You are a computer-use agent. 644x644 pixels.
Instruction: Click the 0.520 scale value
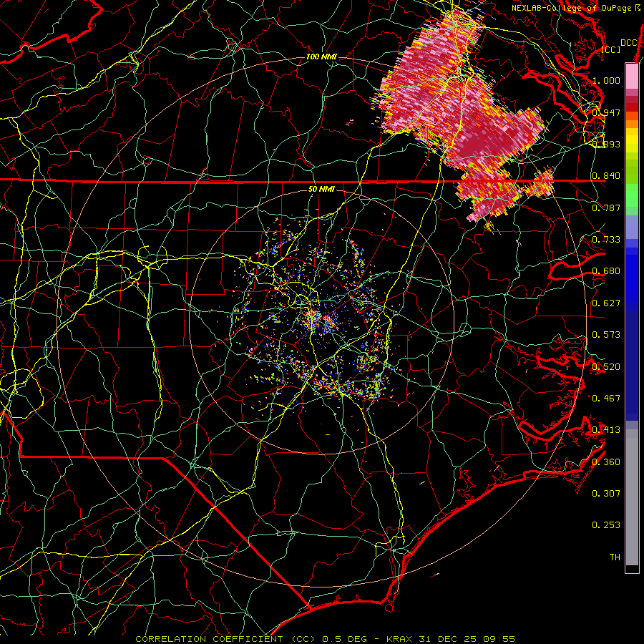pyautogui.click(x=606, y=367)
